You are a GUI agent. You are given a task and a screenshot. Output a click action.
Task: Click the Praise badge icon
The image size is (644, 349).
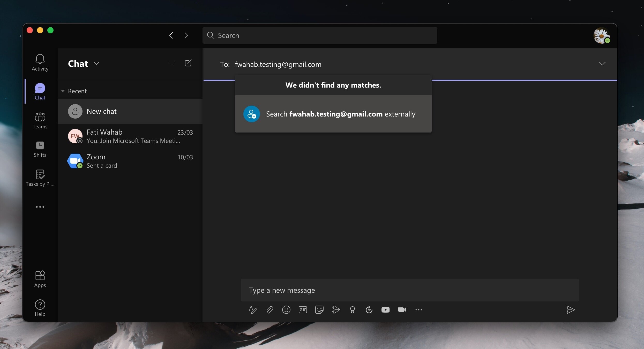point(352,309)
